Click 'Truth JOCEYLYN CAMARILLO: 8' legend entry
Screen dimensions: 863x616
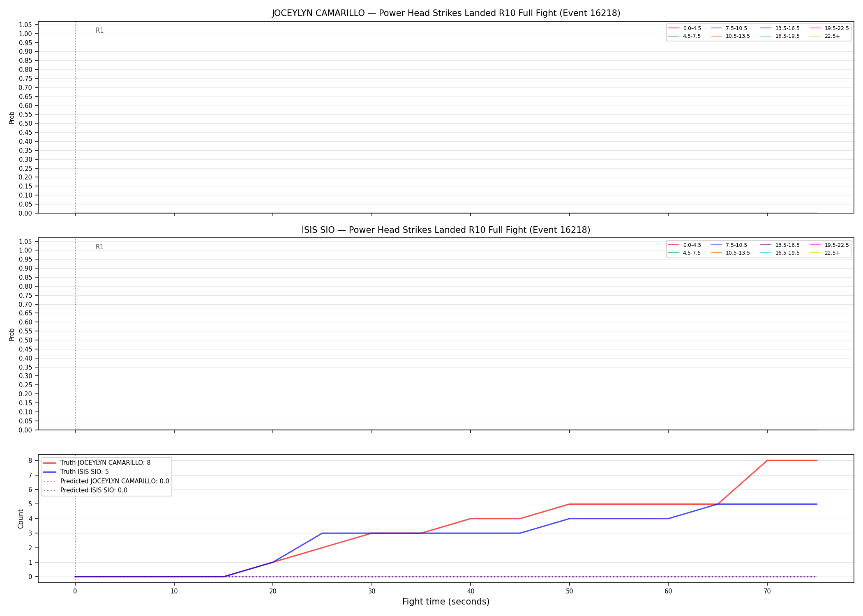click(97, 463)
